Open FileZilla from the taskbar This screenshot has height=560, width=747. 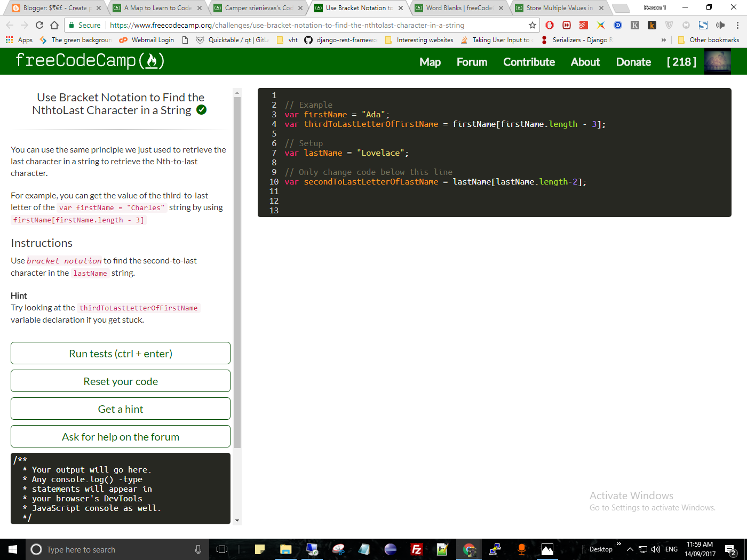point(417,549)
